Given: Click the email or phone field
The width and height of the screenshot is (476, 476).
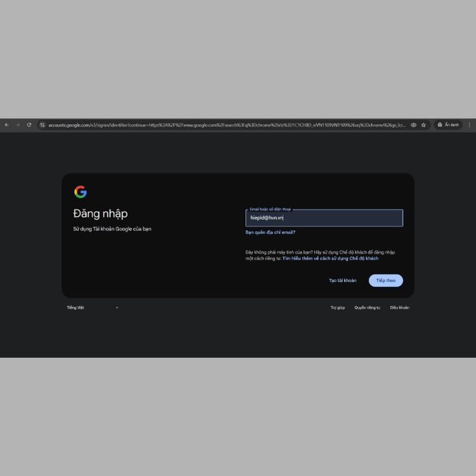Looking at the screenshot, I should (x=324, y=218).
